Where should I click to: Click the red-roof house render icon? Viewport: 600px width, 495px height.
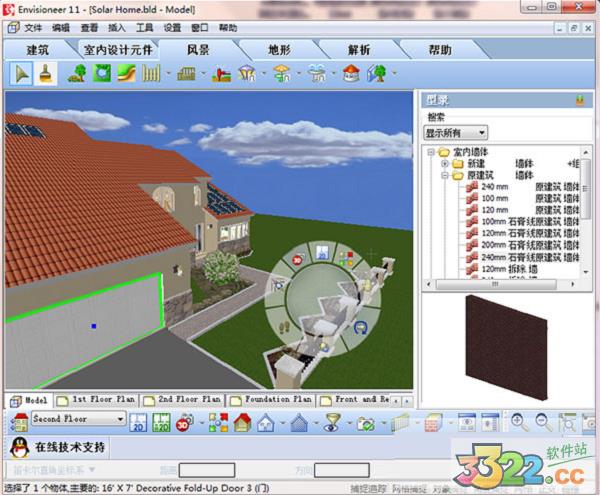pyautogui.click(x=242, y=423)
